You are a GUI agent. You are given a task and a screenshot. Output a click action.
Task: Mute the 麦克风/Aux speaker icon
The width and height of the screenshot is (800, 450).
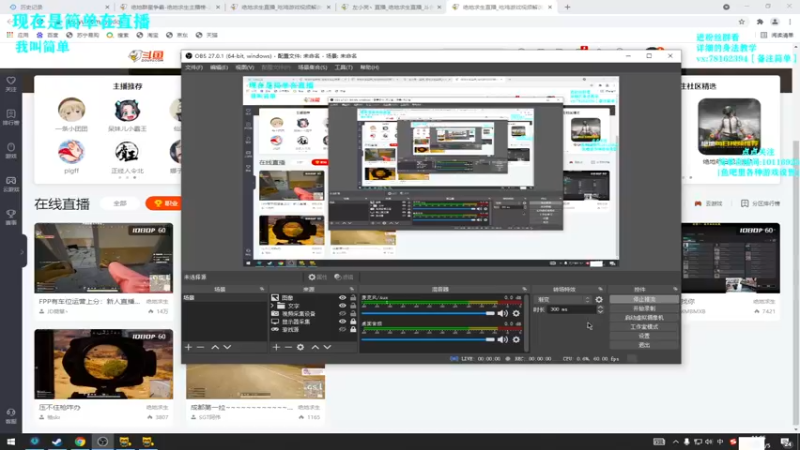tap(503, 313)
